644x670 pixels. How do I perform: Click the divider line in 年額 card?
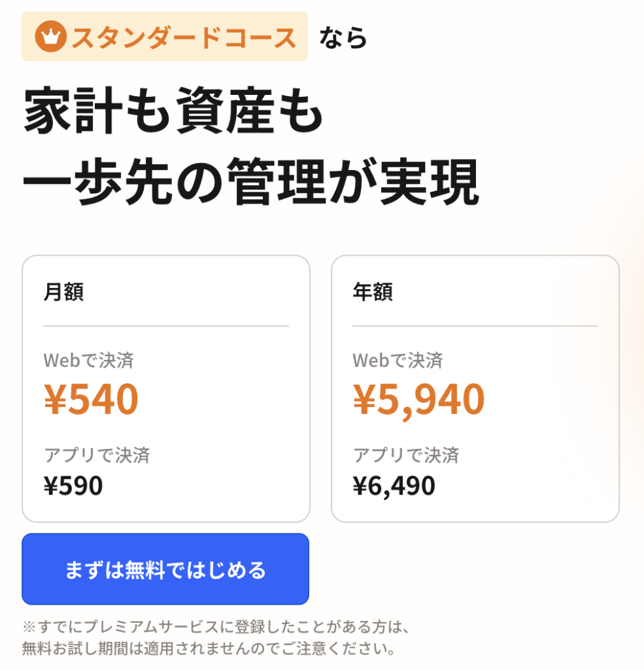pyautogui.click(x=475, y=326)
